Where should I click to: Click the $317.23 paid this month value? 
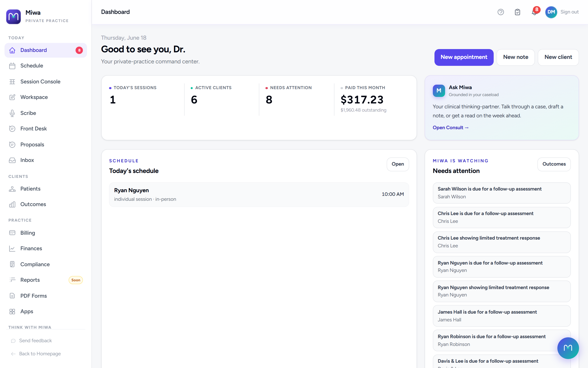click(x=362, y=100)
